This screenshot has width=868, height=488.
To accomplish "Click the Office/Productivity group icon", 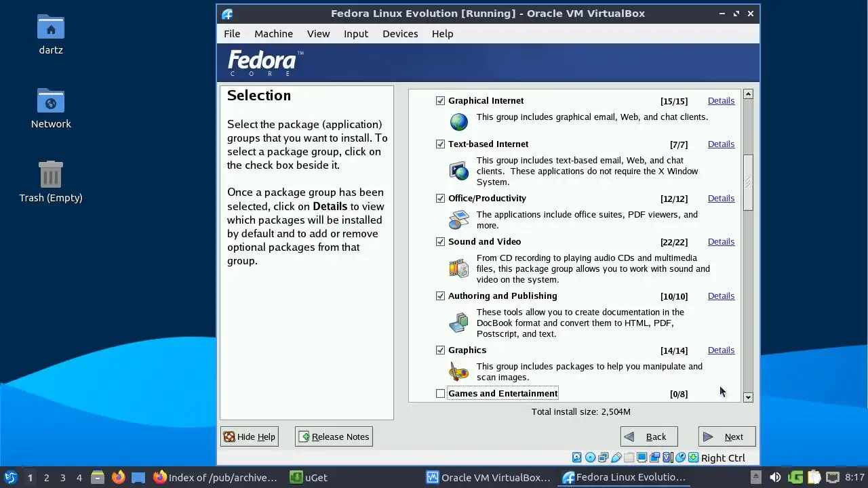I will 459,220.
